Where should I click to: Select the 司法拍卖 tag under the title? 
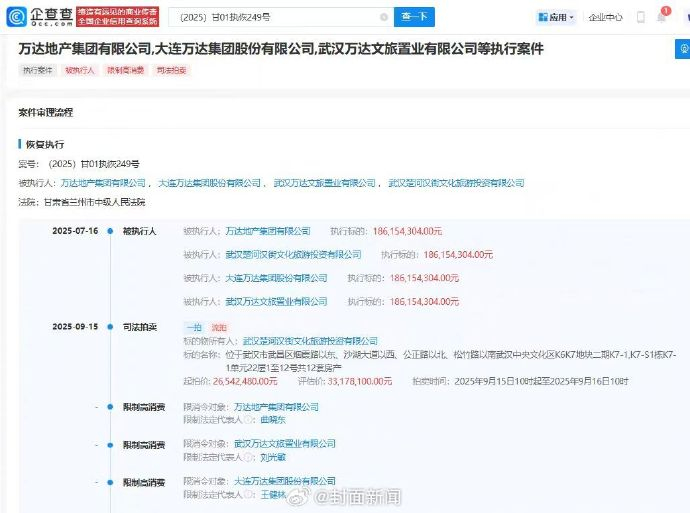click(171, 70)
